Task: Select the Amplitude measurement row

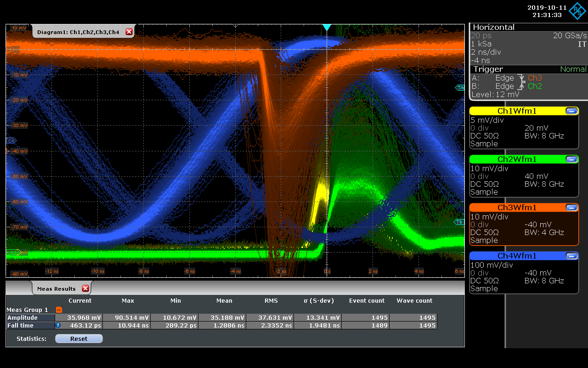Action: [30, 317]
